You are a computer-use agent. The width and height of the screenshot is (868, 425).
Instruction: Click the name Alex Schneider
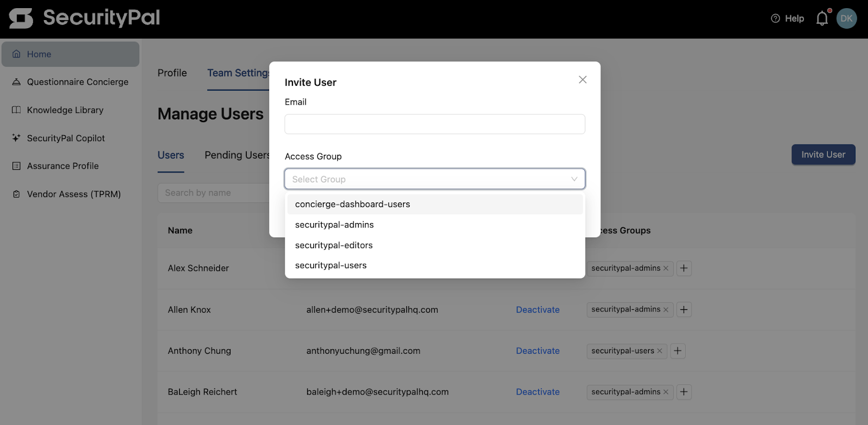point(198,268)
